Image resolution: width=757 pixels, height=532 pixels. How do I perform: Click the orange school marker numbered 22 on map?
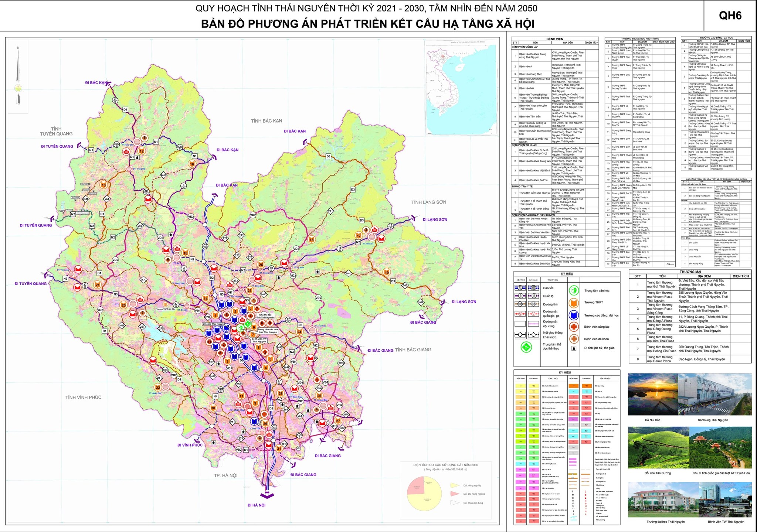(x=158, y=388)
